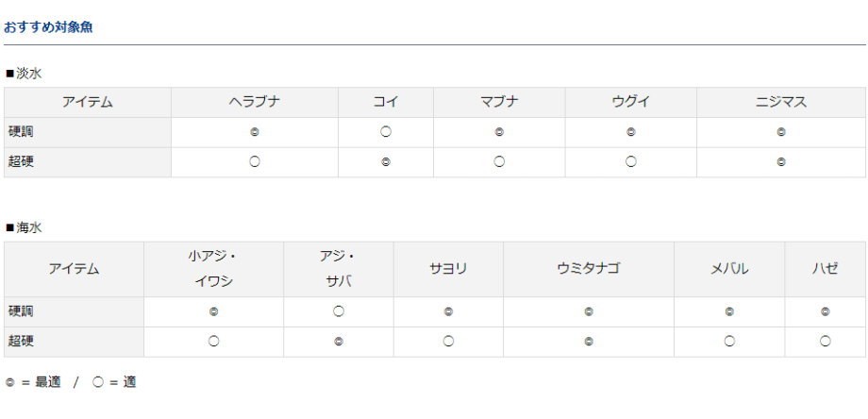Image resolution: width=868 pixels, height=419 pixels.
Task: Click the 超硬 row label in saltwater table
Action: 21,342
